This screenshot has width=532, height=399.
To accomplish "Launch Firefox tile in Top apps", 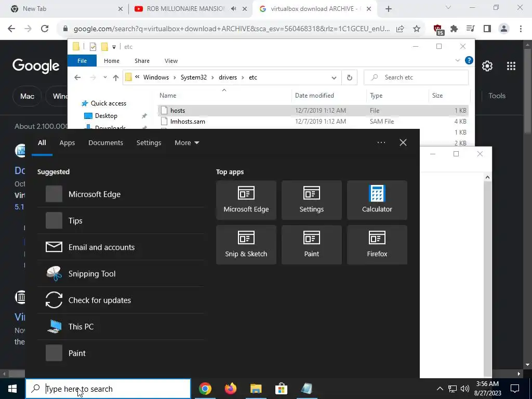I will pos(377,245).
